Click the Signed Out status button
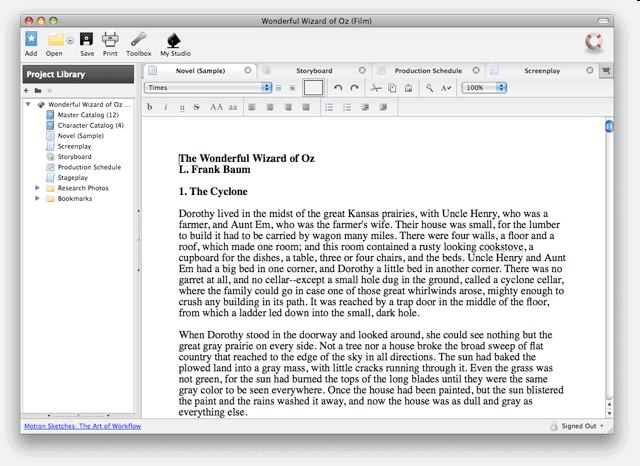This screenshot has width=640, height=466. pyautogui.click(x=579, y=426)
